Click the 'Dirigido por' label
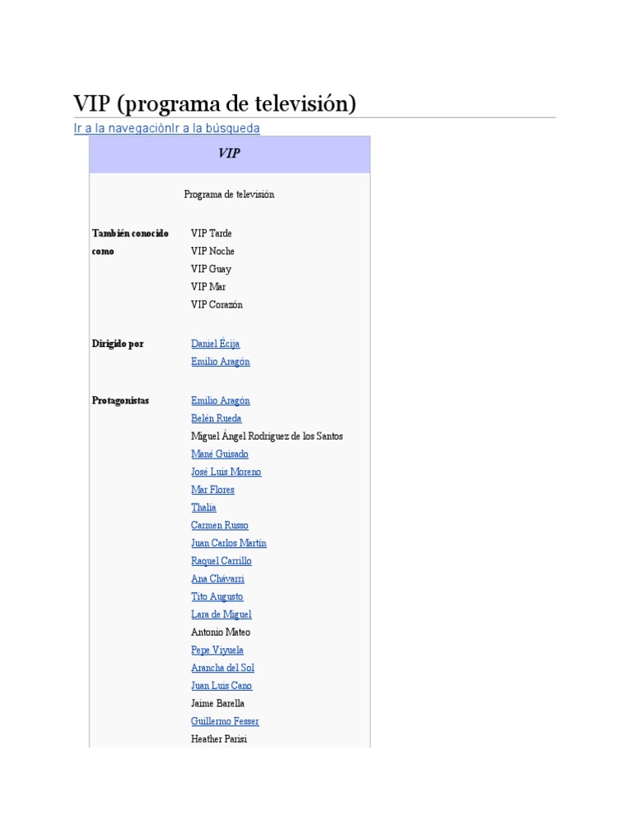The height and width of the screenshot is (840, 630). coord(118,344)
